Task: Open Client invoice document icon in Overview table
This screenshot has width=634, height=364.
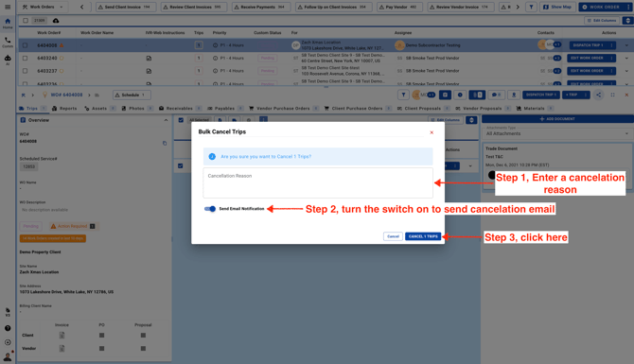Action: pos(62,336)
